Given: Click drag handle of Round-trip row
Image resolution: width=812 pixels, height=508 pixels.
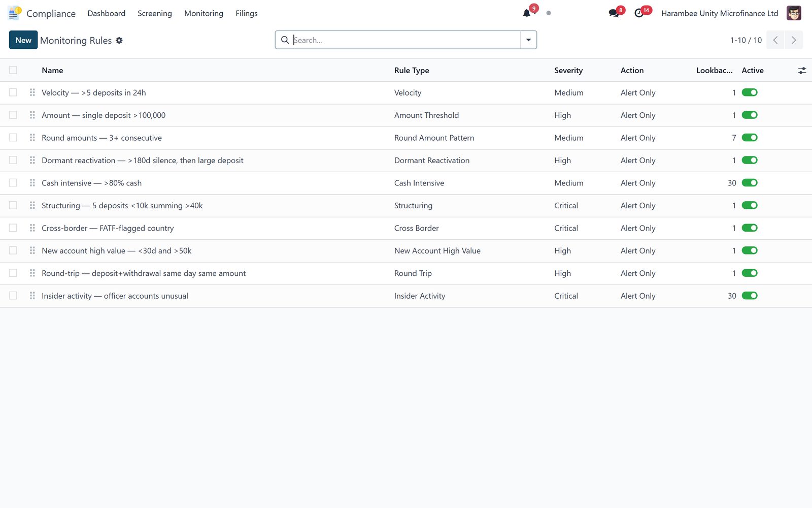Looking at the screenshot, I should point(32,273).
